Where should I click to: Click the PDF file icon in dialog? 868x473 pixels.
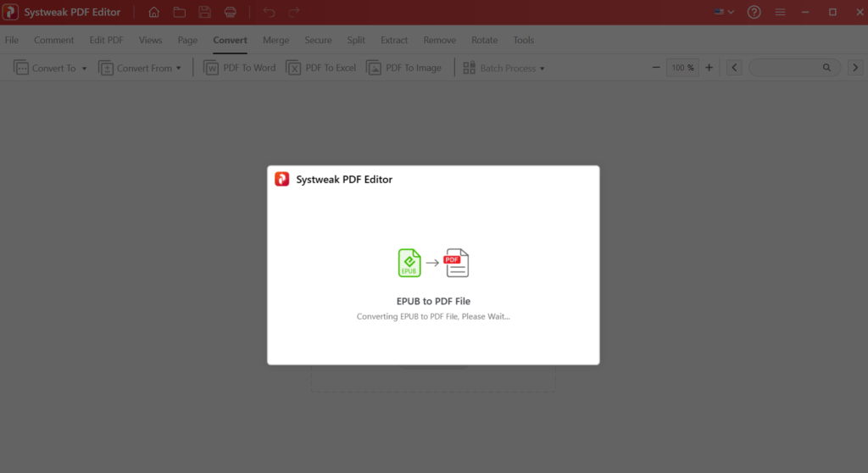click(x=457, y=263)
